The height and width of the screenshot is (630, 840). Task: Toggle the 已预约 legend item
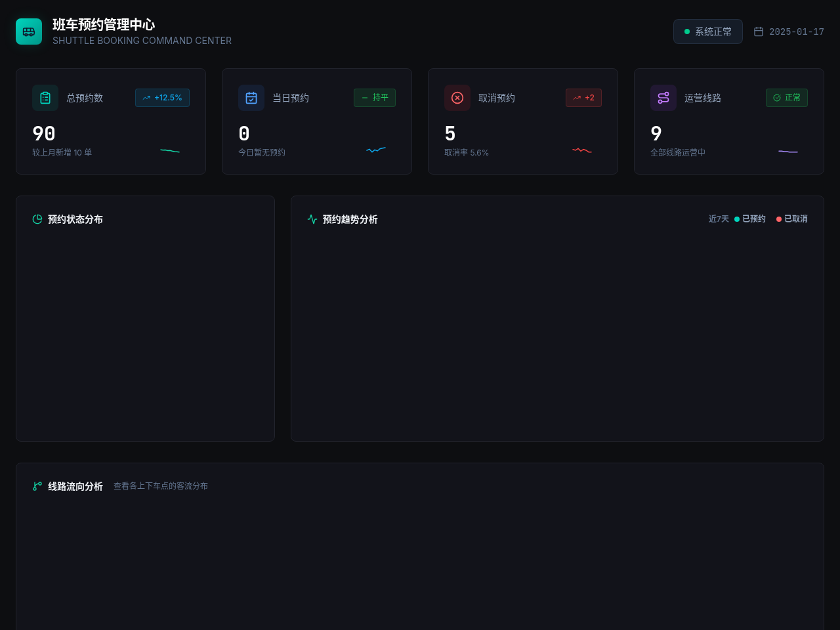(x=750, y=219)
